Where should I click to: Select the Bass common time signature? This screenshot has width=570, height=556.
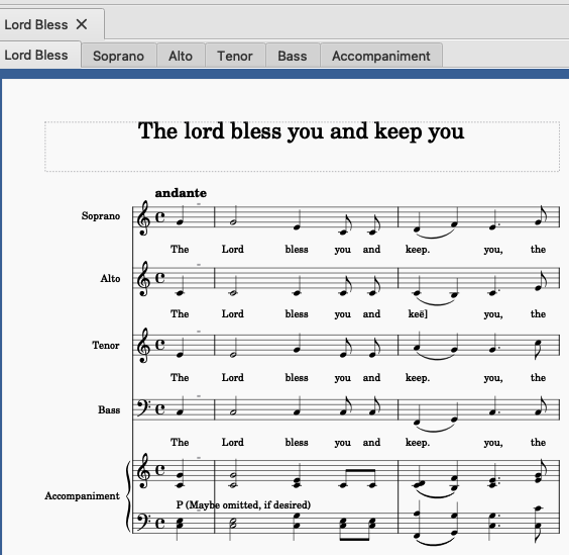160,409
